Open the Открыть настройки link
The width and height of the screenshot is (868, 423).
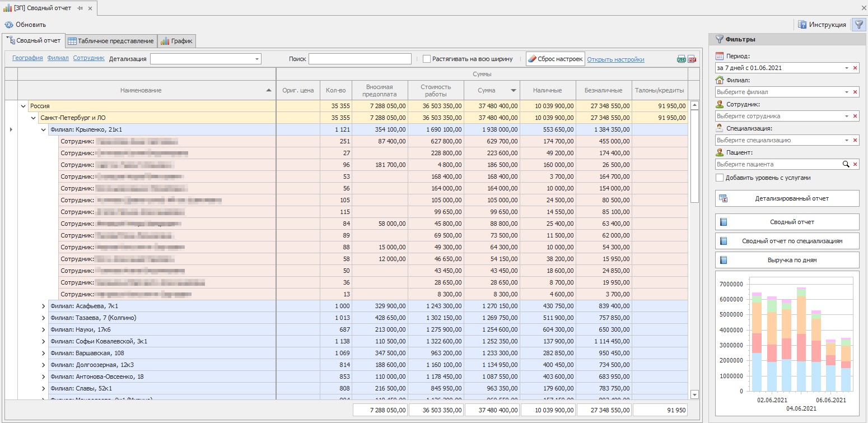click(x=615, y=59)
